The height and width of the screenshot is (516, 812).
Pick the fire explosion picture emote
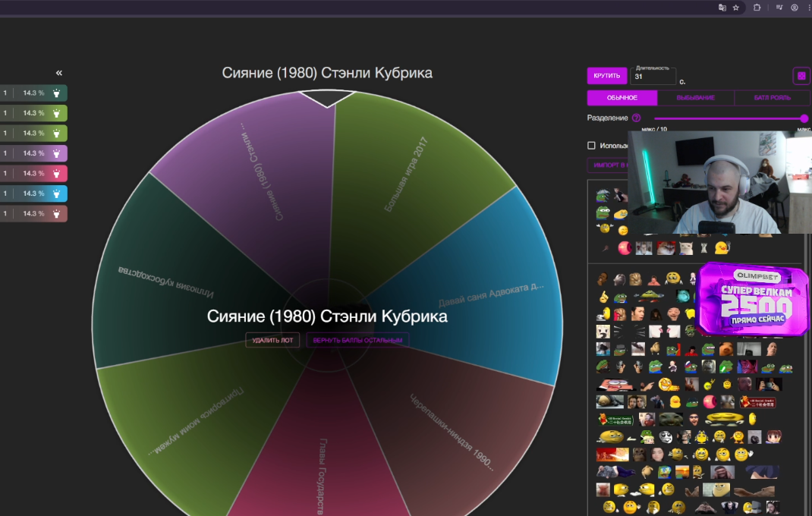pyautogui.click(x=612, y=455)
